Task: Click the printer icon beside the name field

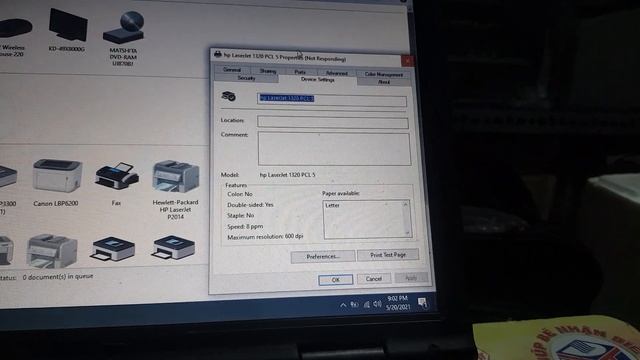Action: [229, 96]
